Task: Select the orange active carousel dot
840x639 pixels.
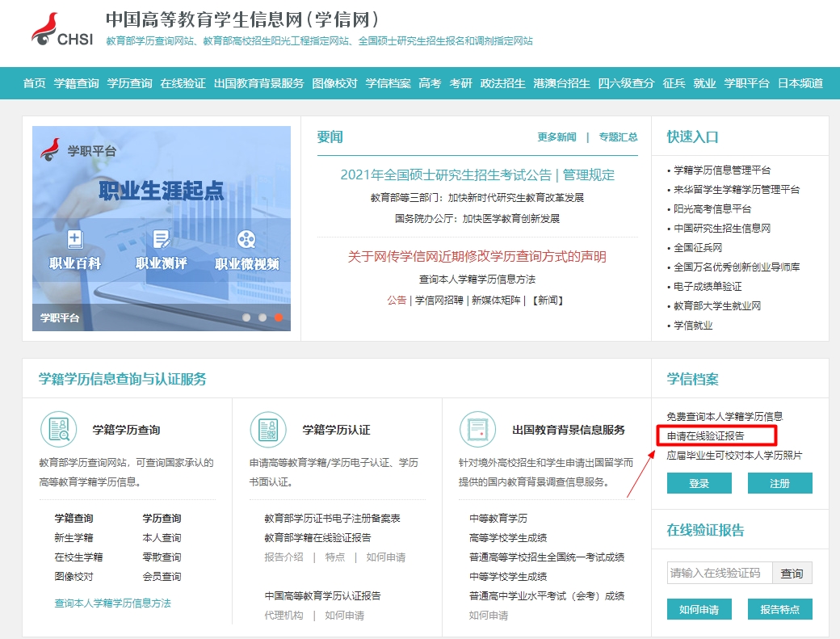Action: click(279, 317)
